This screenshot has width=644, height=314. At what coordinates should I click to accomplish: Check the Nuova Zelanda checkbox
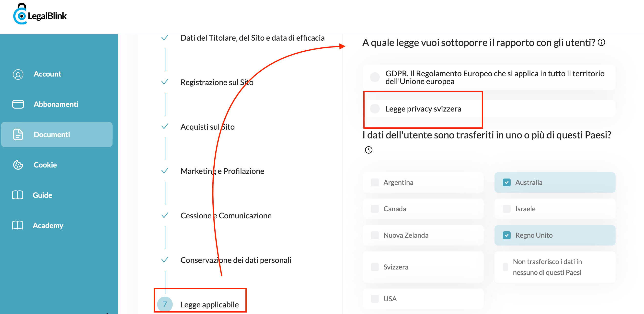point(375,235)
